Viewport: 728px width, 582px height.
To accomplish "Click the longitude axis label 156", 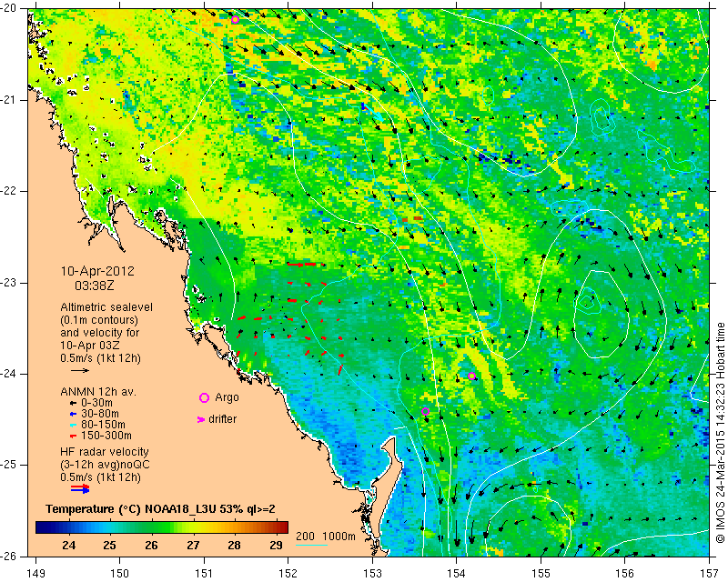I will (x=625, y=574).
